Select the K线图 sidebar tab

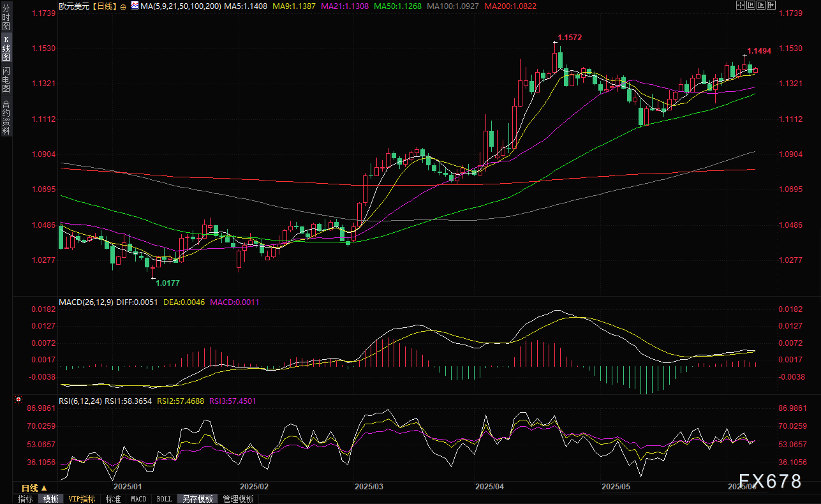point(6,48)
